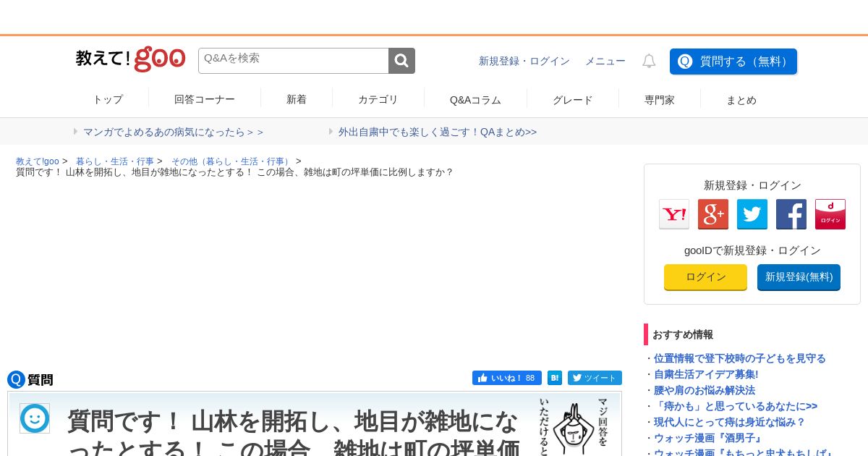Open the まとめ nav tab

point(741,100)
